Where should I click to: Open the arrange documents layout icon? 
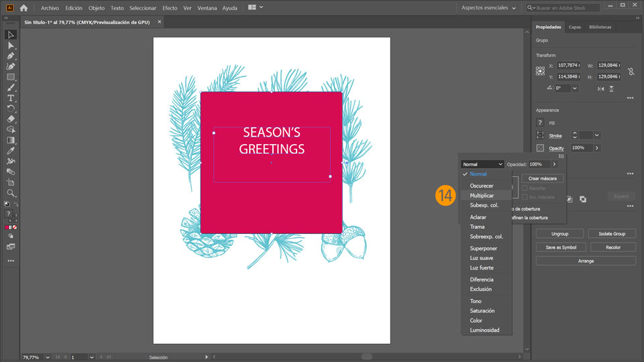click(x=255, y=7)
